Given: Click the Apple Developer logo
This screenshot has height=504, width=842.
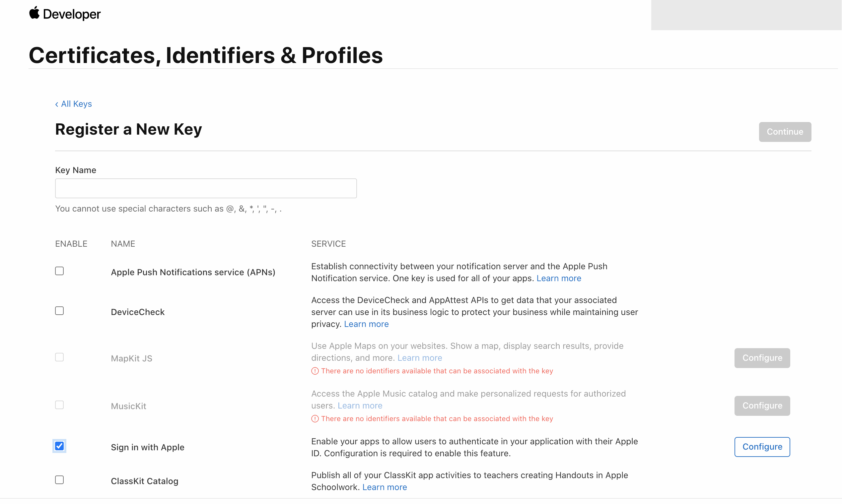Looking at the screenshot, I should [x=65, y=14].
